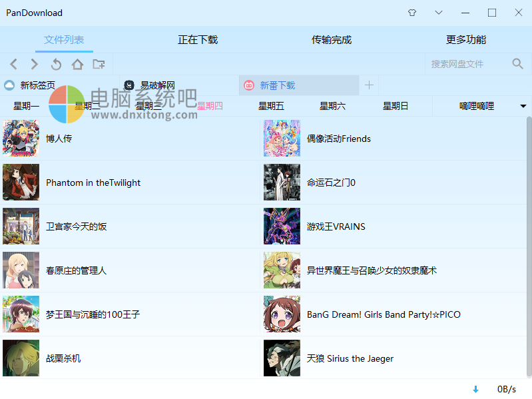Open the BanG Dream! Girls Band Party☆PICO title
Viewport: 532px width, 399px height.
384,314
